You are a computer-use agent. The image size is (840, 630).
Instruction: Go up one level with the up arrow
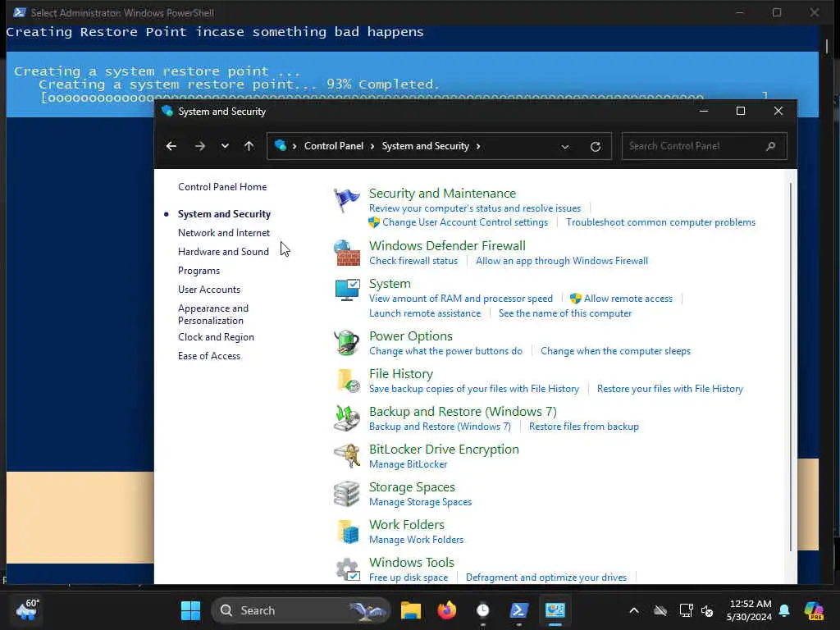(x=249, y=146)
